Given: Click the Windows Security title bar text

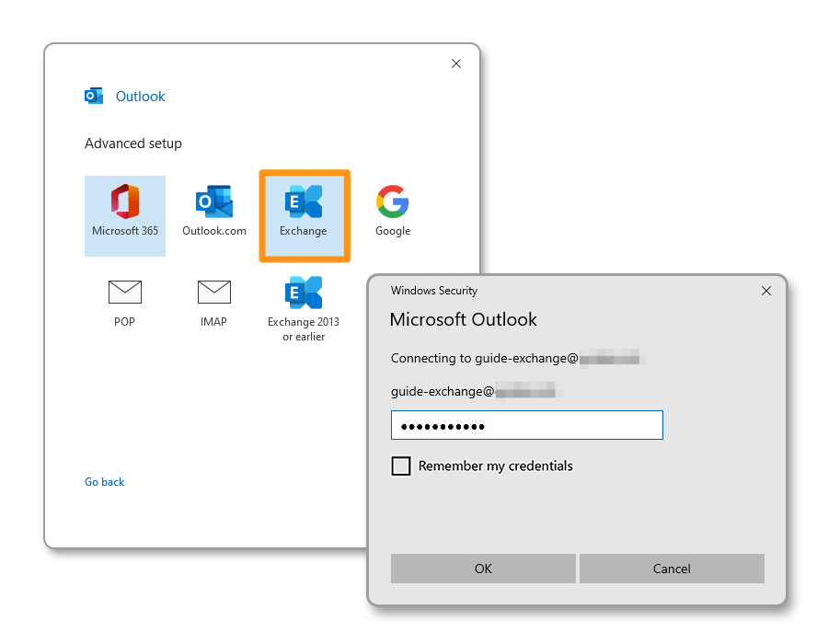Looking at the screenshot, I should 434,291.
